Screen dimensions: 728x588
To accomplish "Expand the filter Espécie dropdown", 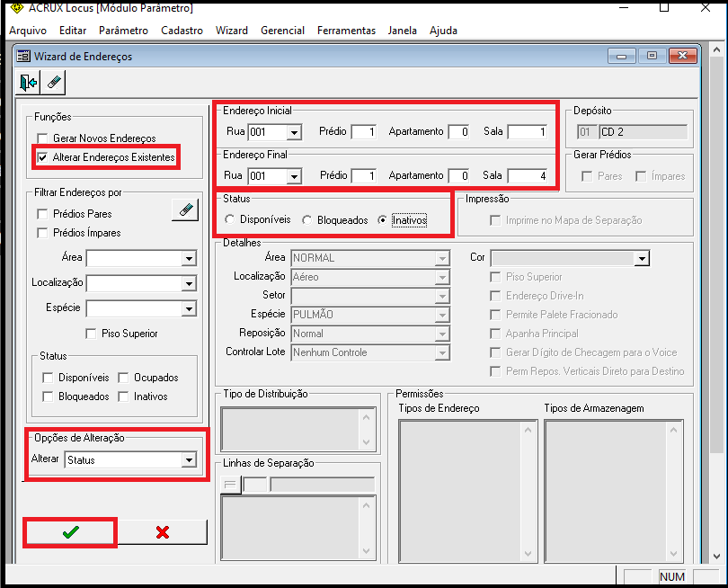I will click(189, 308).
